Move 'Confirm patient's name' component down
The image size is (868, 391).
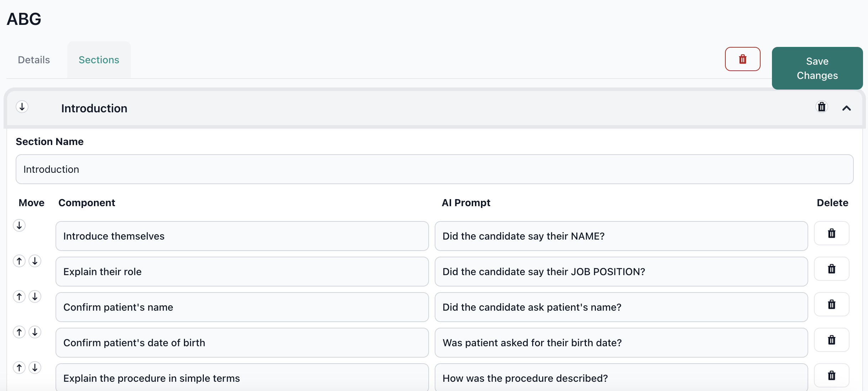(35, 296)
